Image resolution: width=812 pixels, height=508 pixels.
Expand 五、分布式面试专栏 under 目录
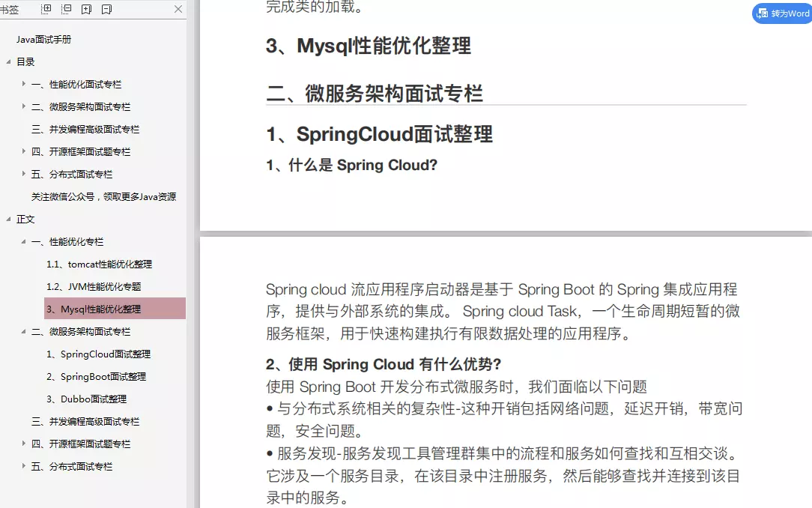pyautogui.click(x=23, y=174)
